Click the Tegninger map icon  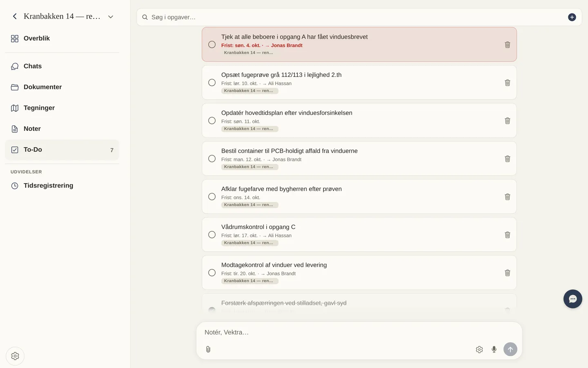click(15, 108)
